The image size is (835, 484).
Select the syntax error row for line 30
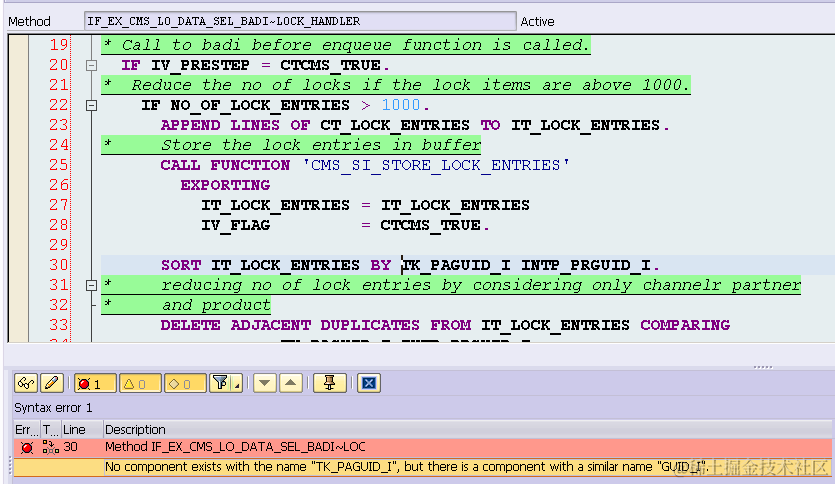point(422,447)
